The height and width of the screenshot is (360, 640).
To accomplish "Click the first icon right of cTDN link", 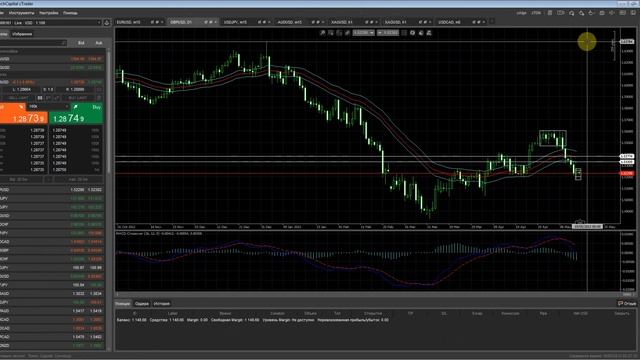I will 550,13.
